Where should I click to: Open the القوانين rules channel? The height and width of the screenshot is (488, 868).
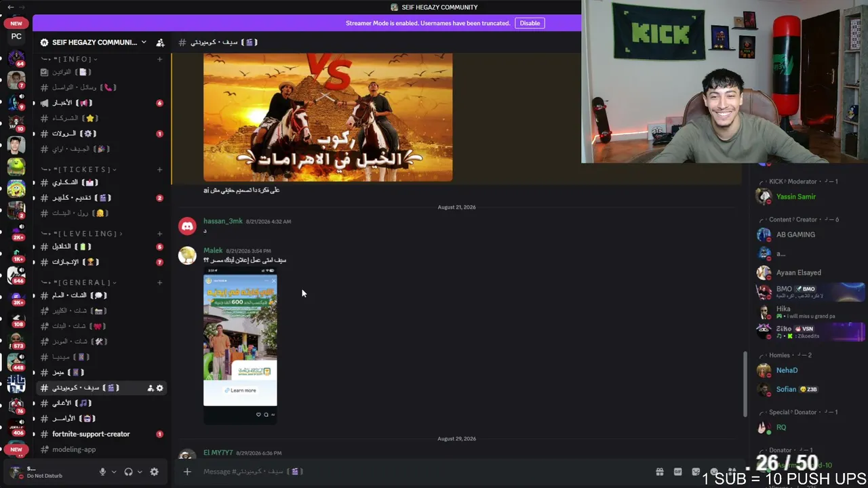[x=102, y=72]
